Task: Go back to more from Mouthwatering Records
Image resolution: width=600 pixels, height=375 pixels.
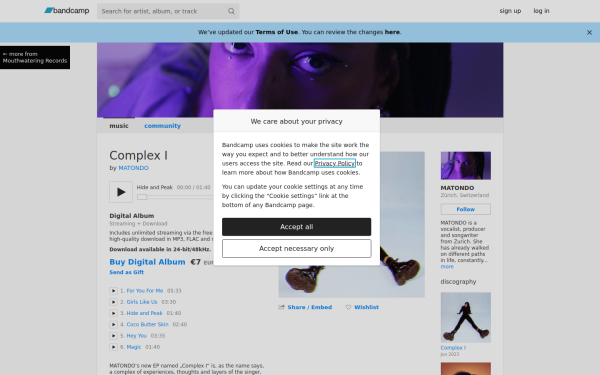Action: click(x=35, y=57)
